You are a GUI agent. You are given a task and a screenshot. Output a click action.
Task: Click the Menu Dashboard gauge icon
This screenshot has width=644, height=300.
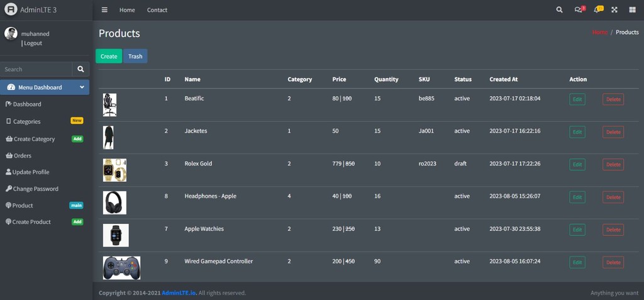click(11, 87)
